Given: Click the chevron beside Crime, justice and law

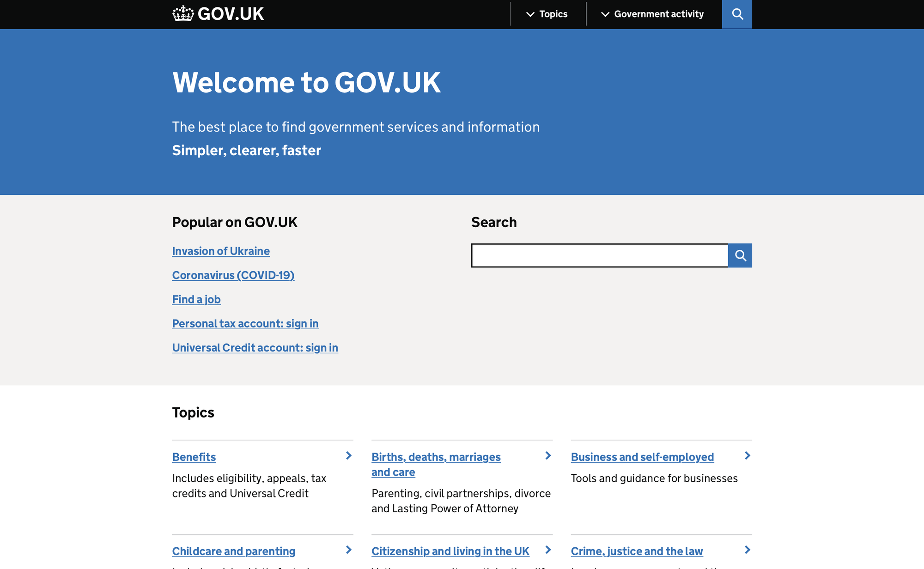Looking at the screenshot, I should (x=748, y=550).
